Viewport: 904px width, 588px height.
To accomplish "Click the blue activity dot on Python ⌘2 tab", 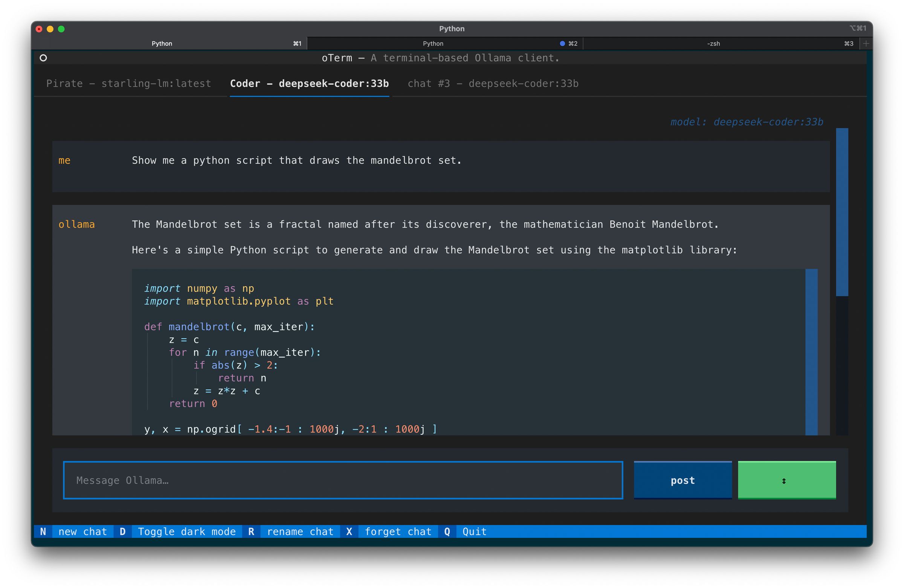I will click(562, 43).
